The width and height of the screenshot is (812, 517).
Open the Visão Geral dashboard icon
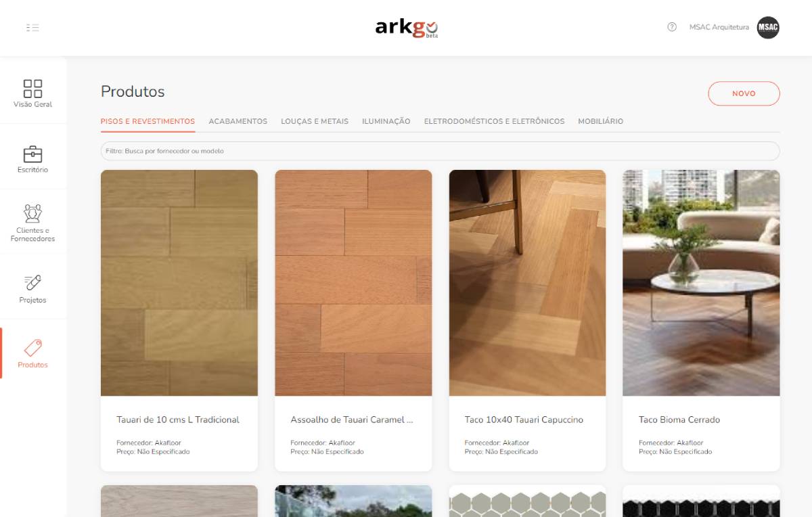(x=32, y=88)
